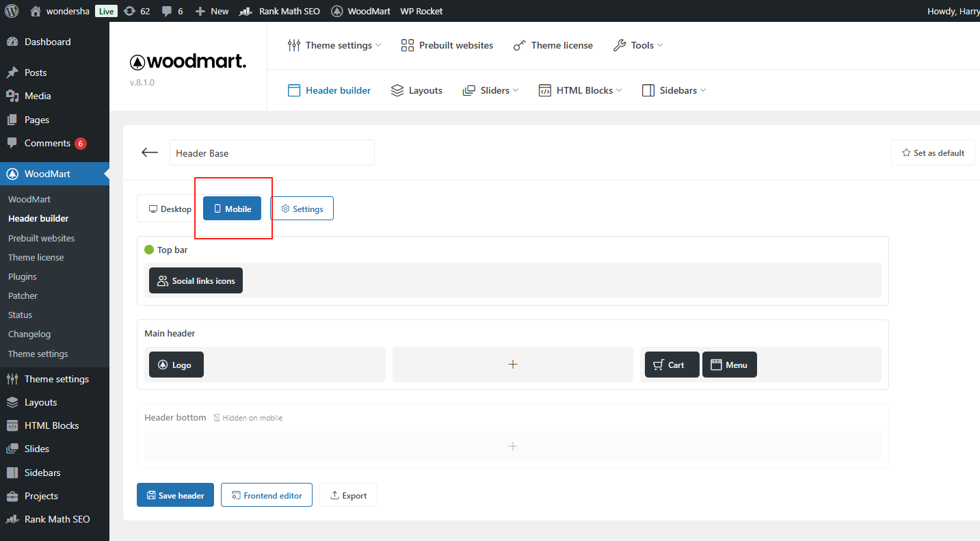Viewport: 980px width, 541px height.
Task: Open the Changelog submenu link
Action: (x=29, y=334)
